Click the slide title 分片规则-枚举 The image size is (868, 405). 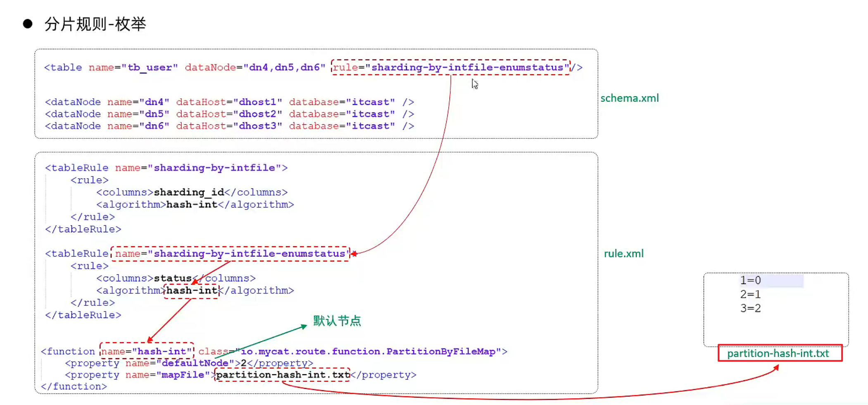coord(95,24)
